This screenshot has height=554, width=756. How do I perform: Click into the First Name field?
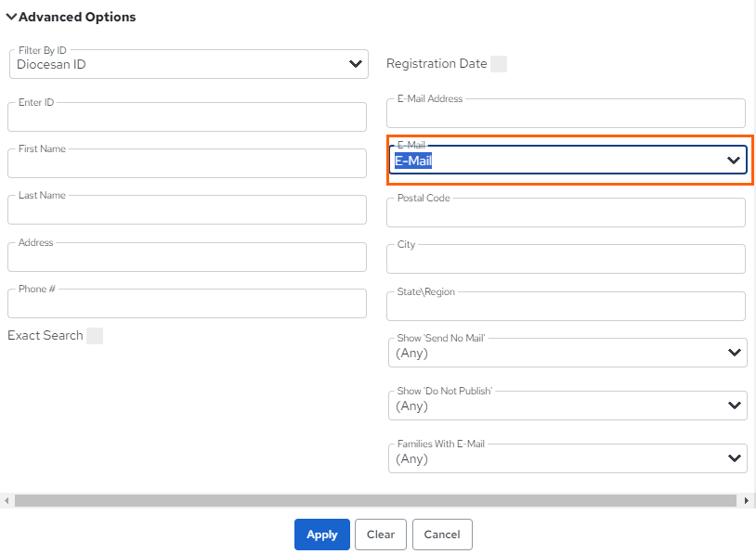click(x=187, y=163)
